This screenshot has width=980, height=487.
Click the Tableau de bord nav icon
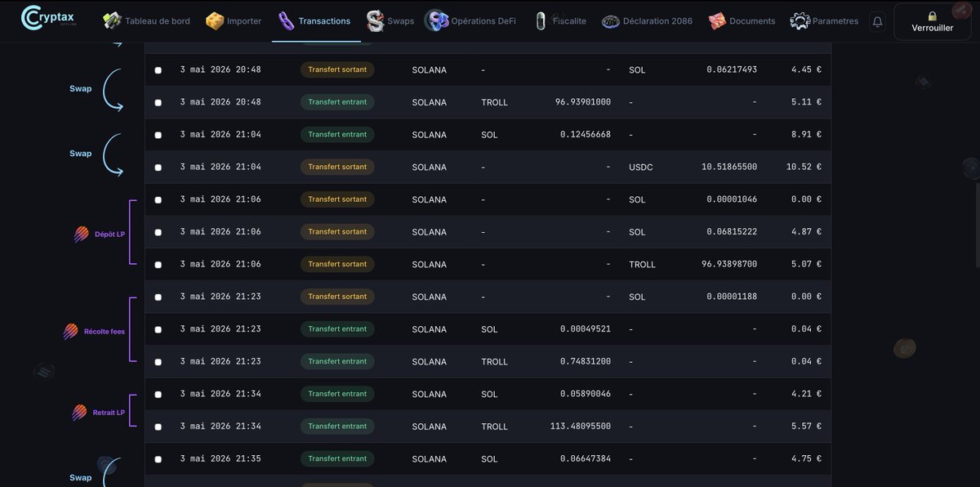pos(113,20)
